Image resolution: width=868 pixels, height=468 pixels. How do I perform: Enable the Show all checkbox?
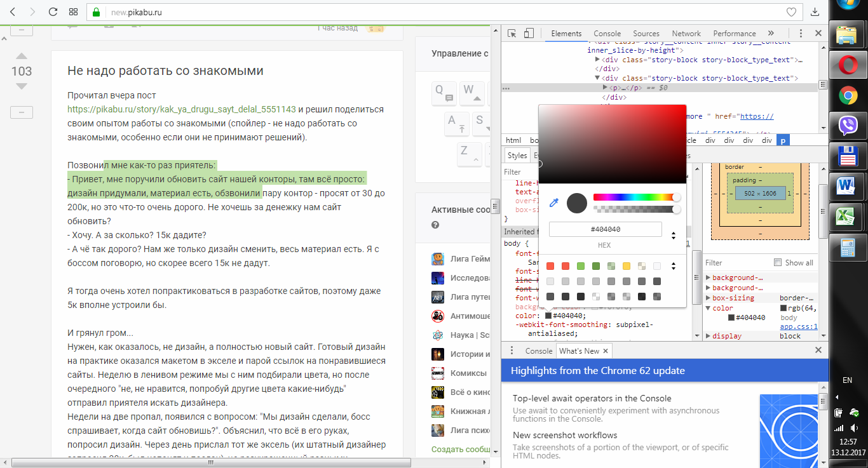(778, 262)
